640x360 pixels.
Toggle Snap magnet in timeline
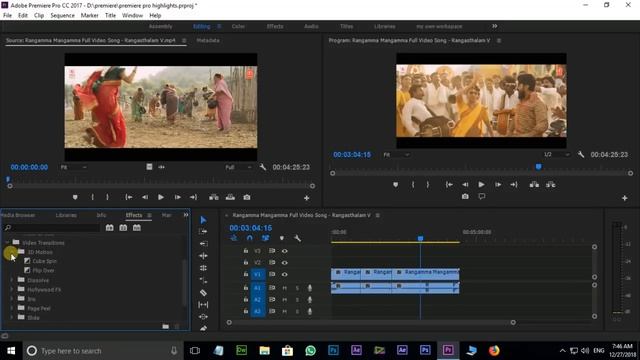pos(249,238)
